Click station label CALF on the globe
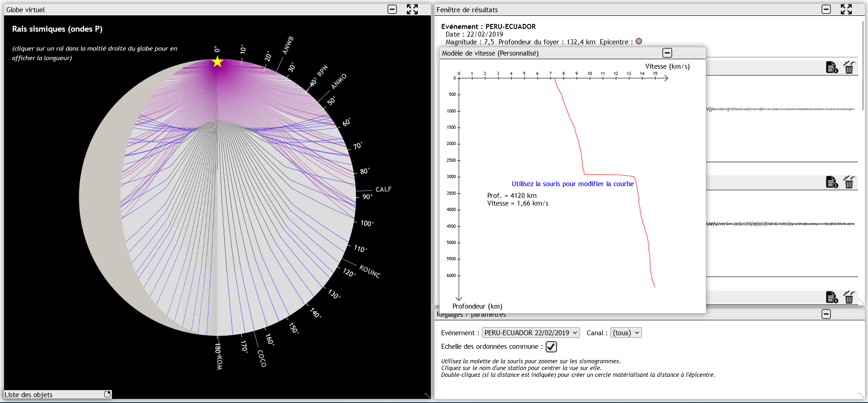This screenshot has height=403, width=868. tap(383, 189)
